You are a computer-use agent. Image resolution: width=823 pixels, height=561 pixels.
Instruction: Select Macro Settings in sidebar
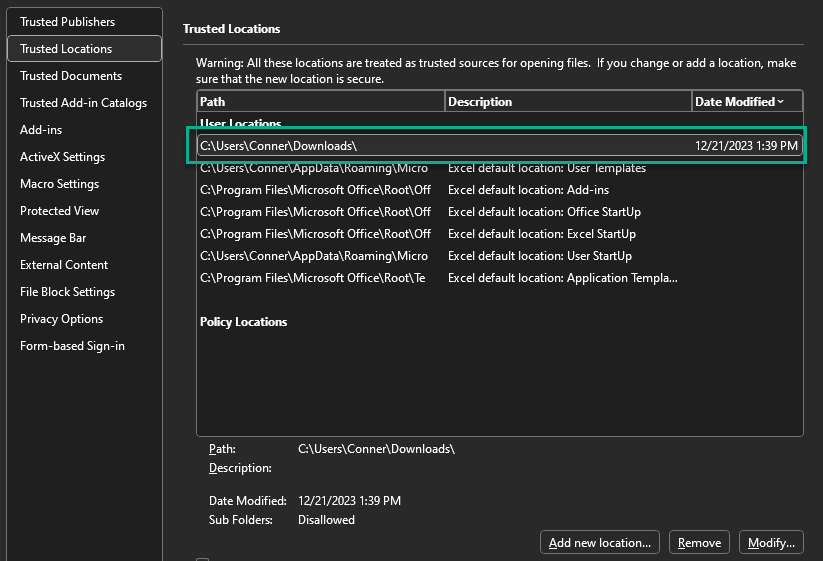click(59, 184)
